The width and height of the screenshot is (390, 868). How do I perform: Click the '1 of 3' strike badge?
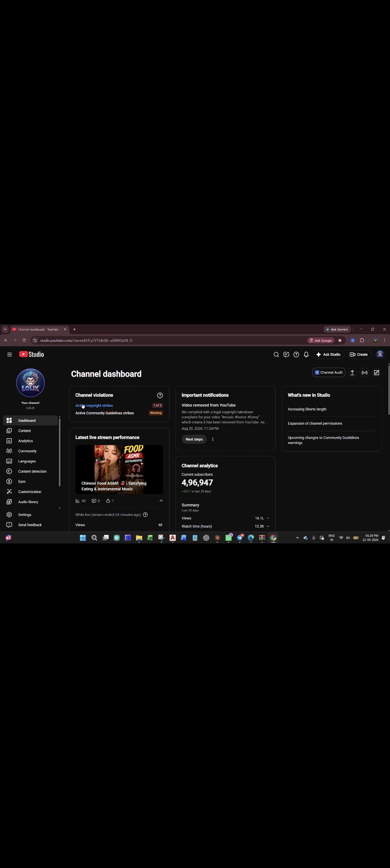(x=158, y=406)
